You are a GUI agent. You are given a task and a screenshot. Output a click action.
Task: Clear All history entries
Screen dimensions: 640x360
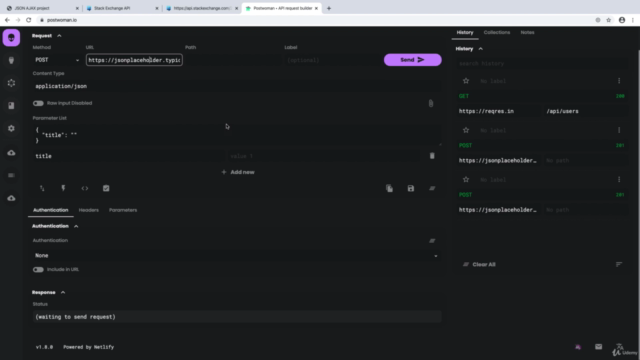click(480, 264)
